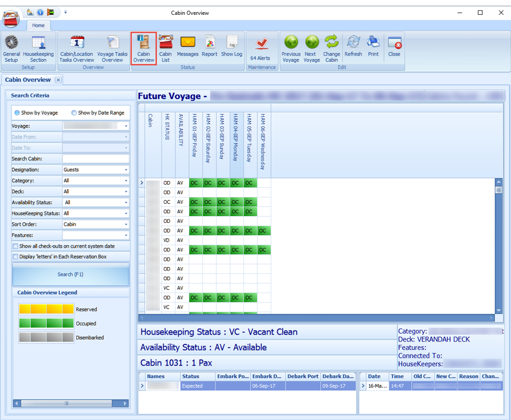This screenshot has height=420, width=511.
Task: Open the Print icon
Action: (373, 49)
